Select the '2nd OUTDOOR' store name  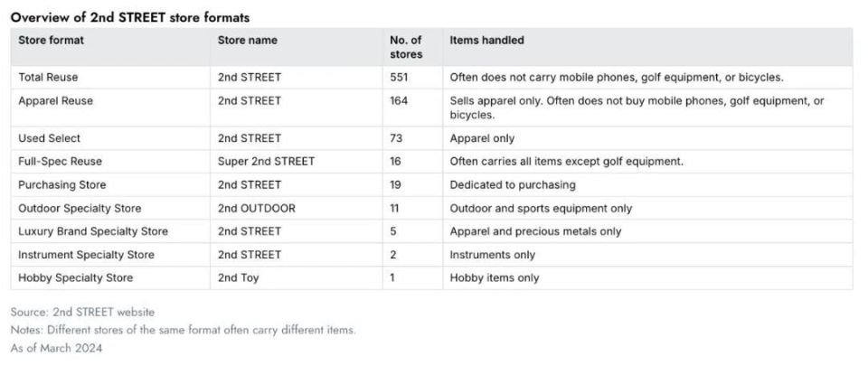coord(256,209)
